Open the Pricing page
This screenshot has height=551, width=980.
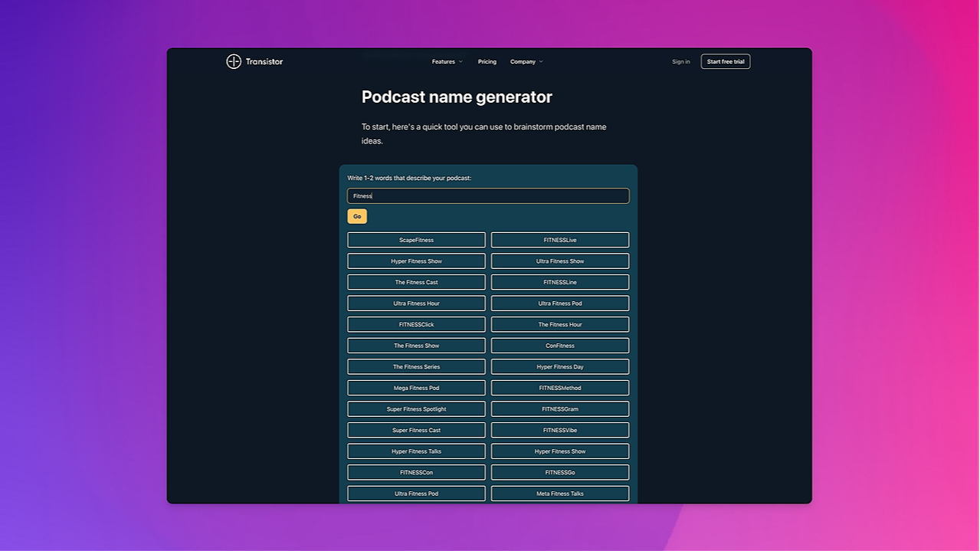click(487, 61)
